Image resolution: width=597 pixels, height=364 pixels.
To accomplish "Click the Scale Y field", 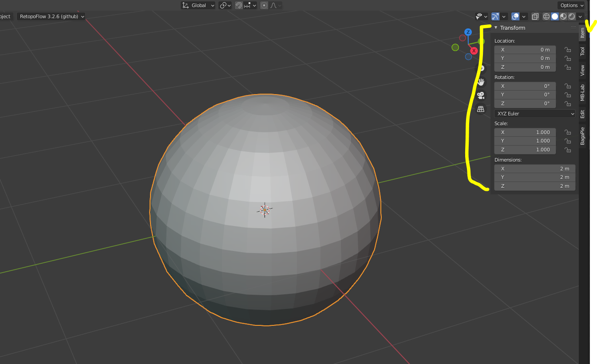I will [525, 141].
